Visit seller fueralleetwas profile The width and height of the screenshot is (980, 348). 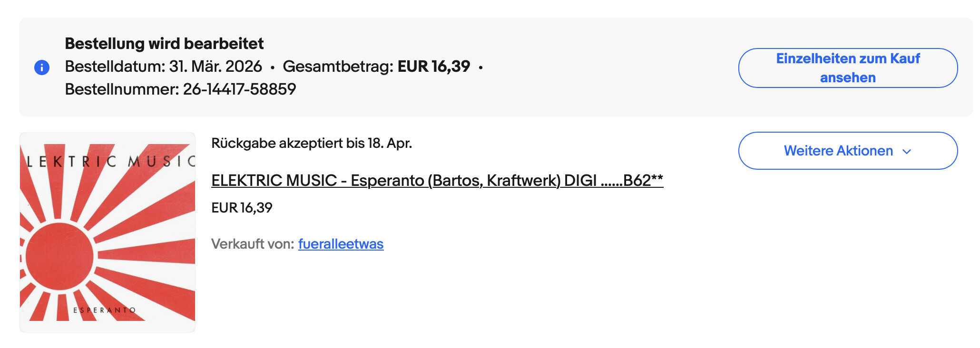pos(341,244)
